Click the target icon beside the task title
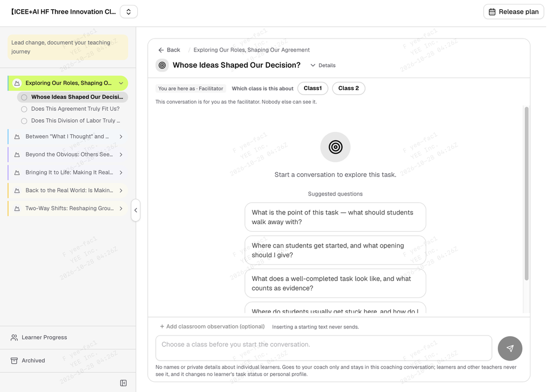550x392 pixels. 162,65
